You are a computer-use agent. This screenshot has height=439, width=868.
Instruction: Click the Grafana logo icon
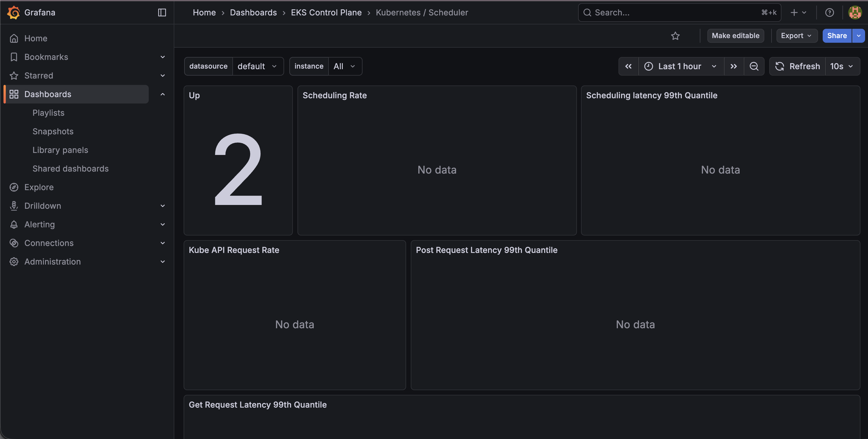tap(13, 13)
